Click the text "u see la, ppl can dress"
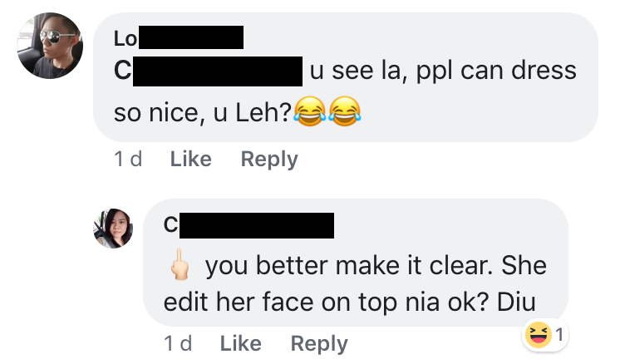 tap(442, 71)
